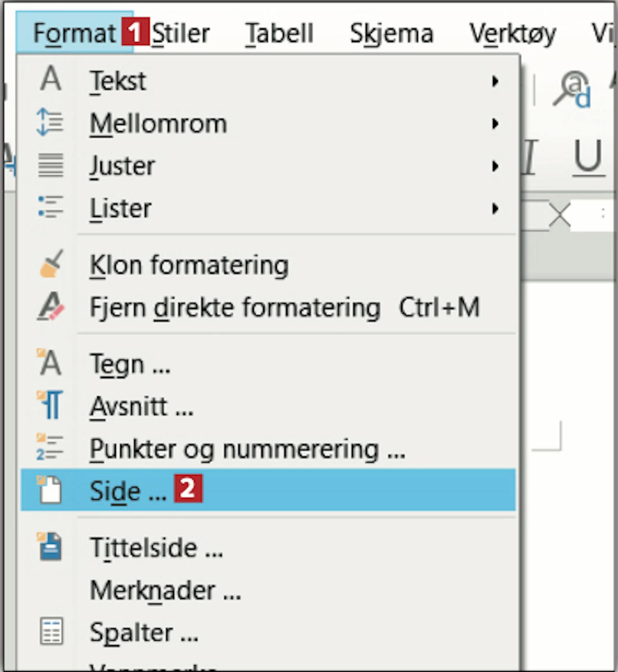Viewport: 618px width, 672px height.
Task: Expand the Lister submenu arrow
Action: [495, 209]
